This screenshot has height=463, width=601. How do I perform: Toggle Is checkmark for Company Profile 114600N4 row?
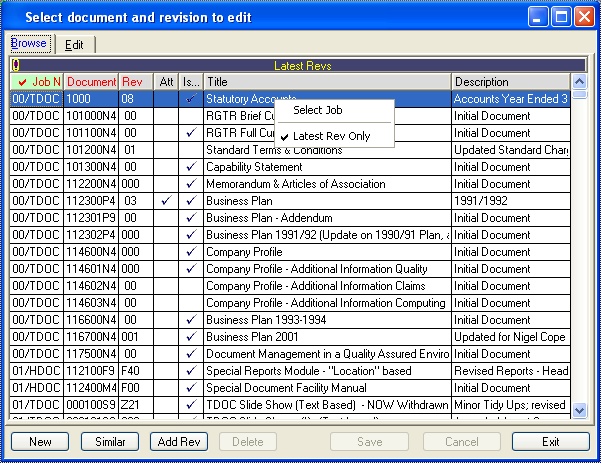(191, 251)
